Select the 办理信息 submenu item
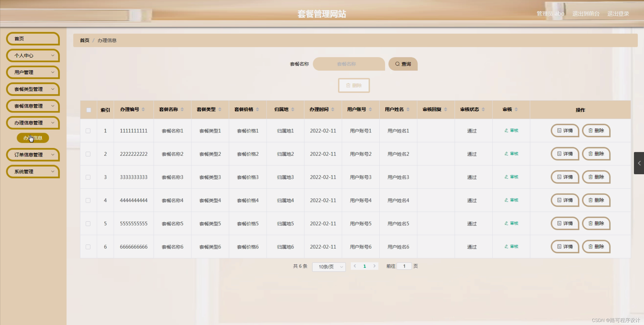The image size is (644, 325). [33, 138]
